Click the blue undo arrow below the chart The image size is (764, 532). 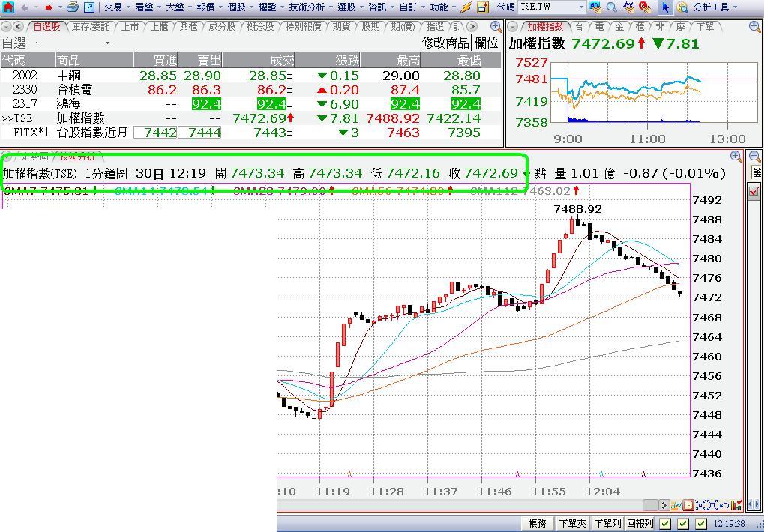point(724,505)
